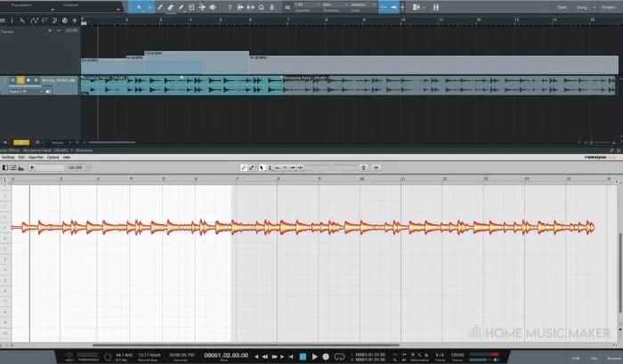Image resolution: width=623 pixels, height=364 pixels.
Task: Open the Normal track height dropdown
Action: coord(60,142)
